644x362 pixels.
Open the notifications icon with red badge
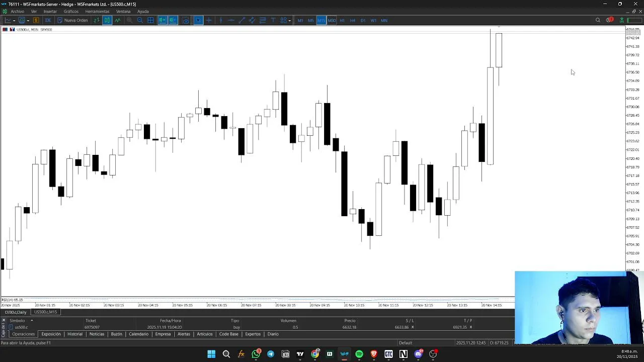610,20
